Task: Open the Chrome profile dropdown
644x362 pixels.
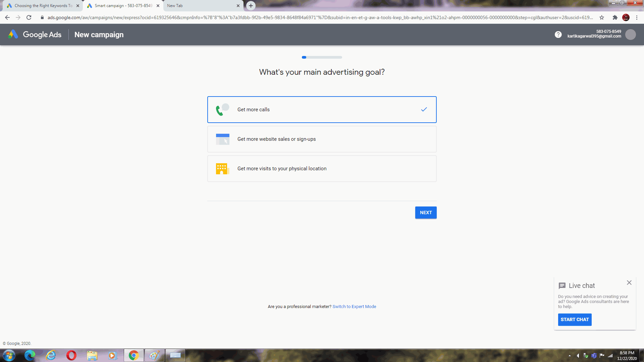Action: coord(626,17)
